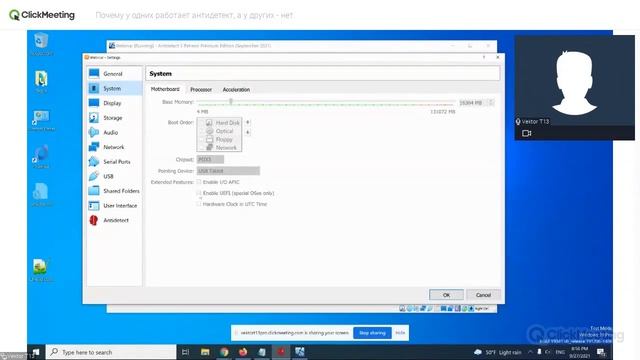The height and width of the screenshot is (360, 640).
Task: Open the Chipset dropdown showing PIIX3
Action: coord(210,160)
